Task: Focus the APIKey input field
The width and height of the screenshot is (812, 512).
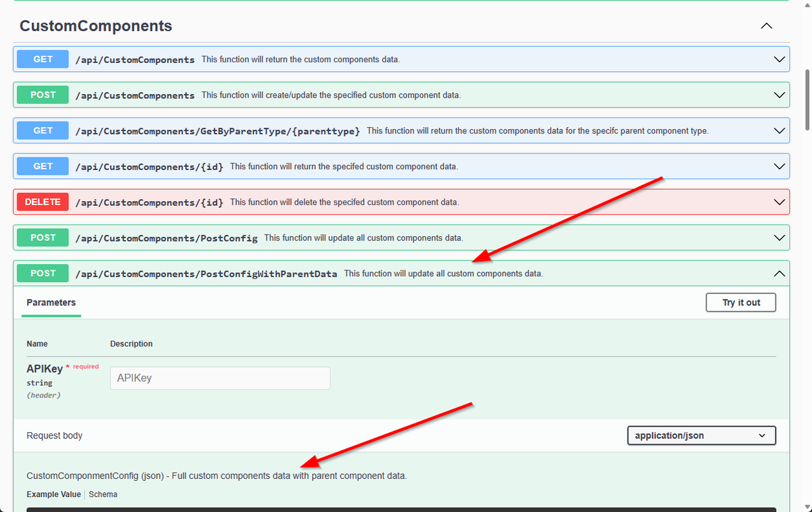Action: click(220, 378)
